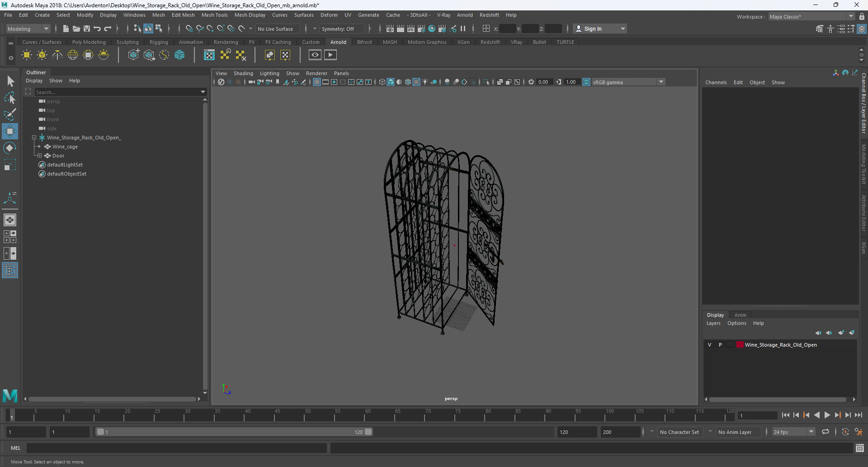Click Play forwards button

point(827,415)
